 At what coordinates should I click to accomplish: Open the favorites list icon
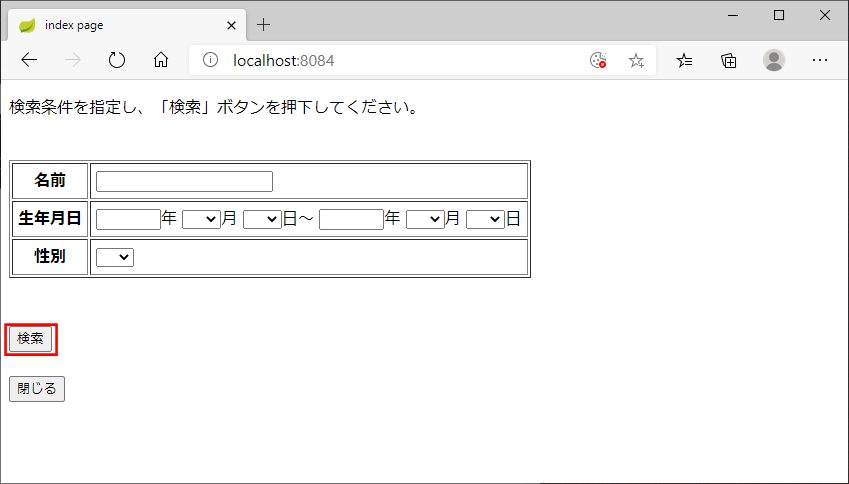[685, 60]
